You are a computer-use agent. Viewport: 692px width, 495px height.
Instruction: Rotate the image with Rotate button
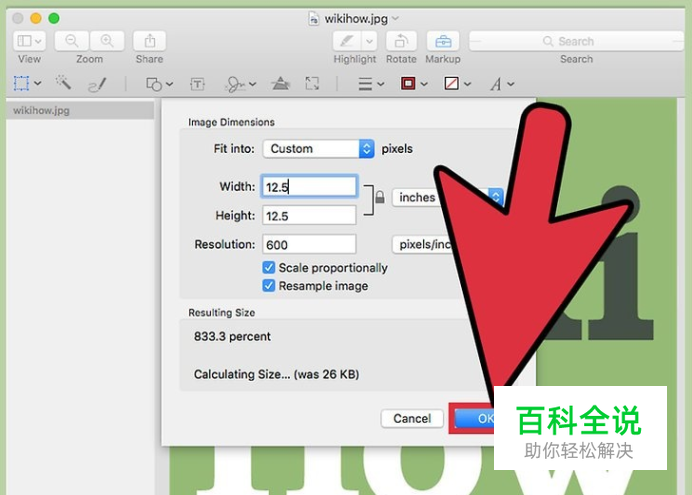pos(401,41)
